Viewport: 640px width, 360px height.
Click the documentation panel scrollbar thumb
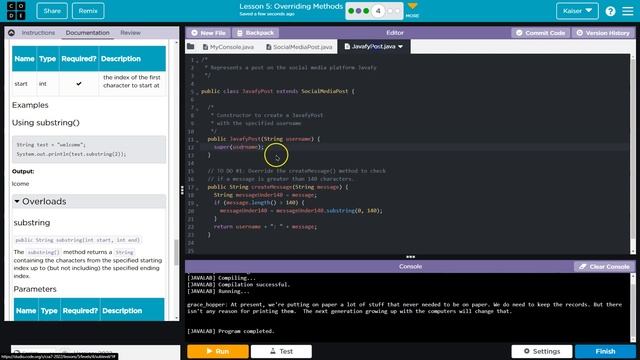tap(176, 252)
